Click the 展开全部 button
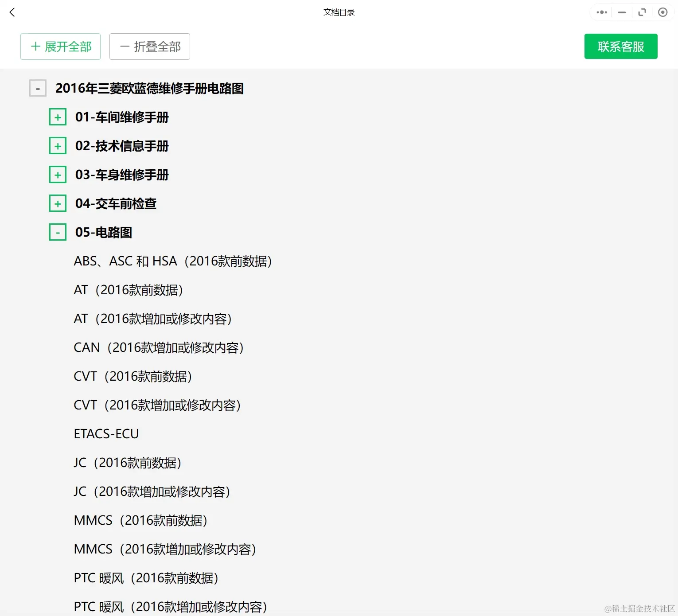The image size is (678, 616). pyautogui.click(x=60, y=46)
